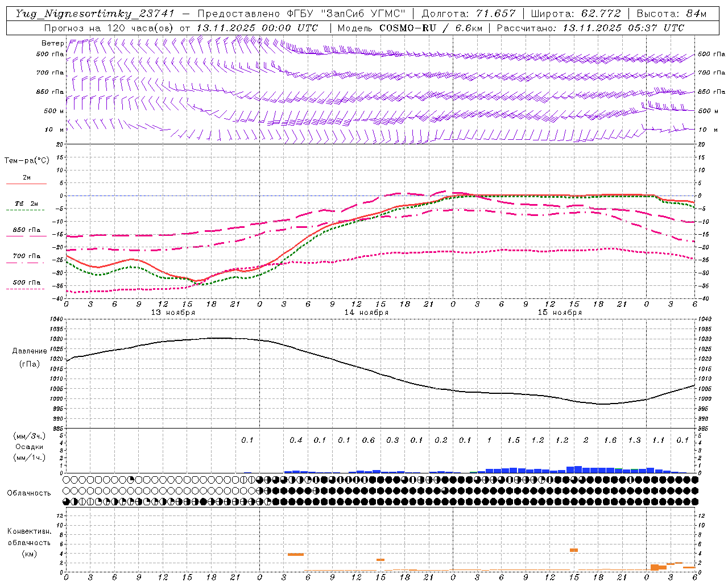Click the 1.6 precipitation value

point(610,440)
